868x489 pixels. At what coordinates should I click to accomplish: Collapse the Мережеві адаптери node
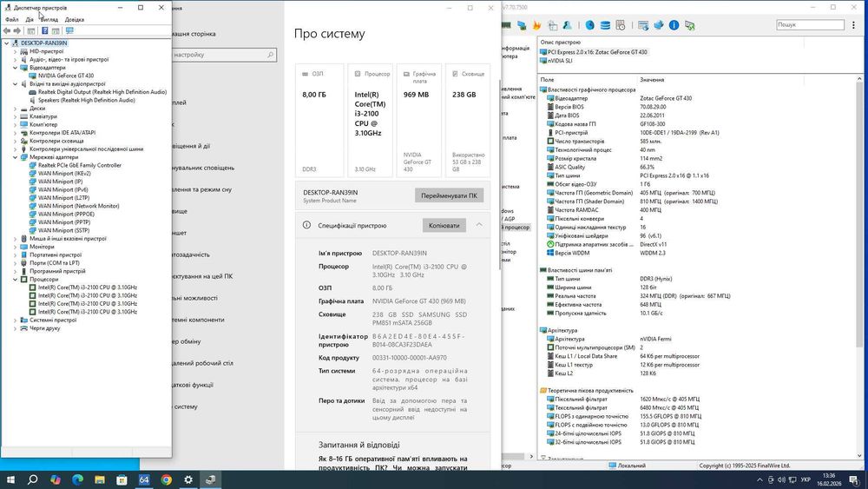(15, 157)
